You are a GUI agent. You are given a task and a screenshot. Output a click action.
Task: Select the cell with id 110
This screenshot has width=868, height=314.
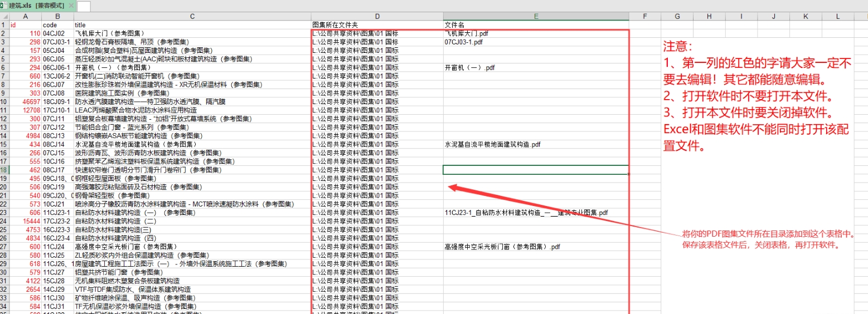(x=26, y=33)
